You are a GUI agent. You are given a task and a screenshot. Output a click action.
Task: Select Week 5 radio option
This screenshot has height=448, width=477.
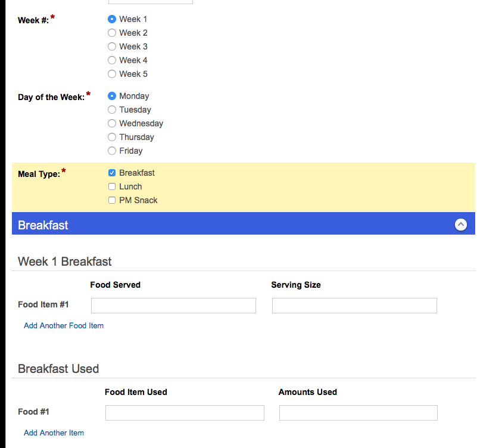click(x=112, y=74)
